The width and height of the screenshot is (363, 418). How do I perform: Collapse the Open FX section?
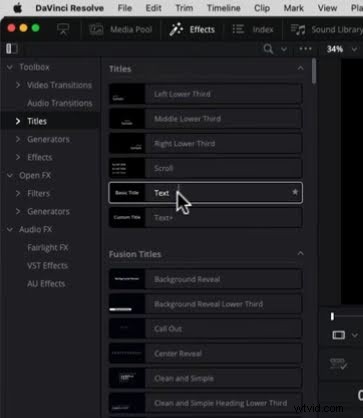10,175
